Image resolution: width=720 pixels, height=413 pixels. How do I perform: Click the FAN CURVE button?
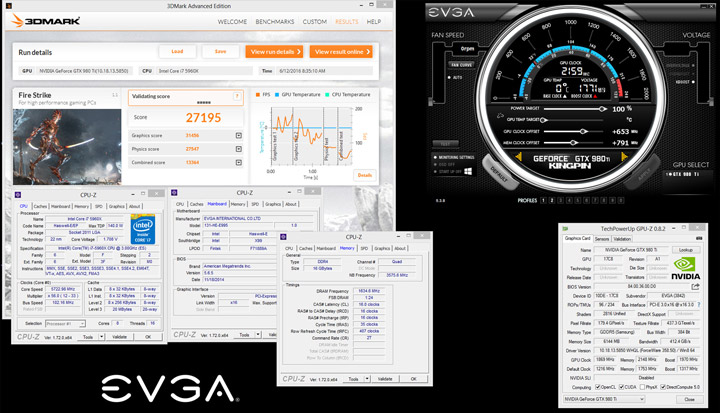[x=461, y=65]
